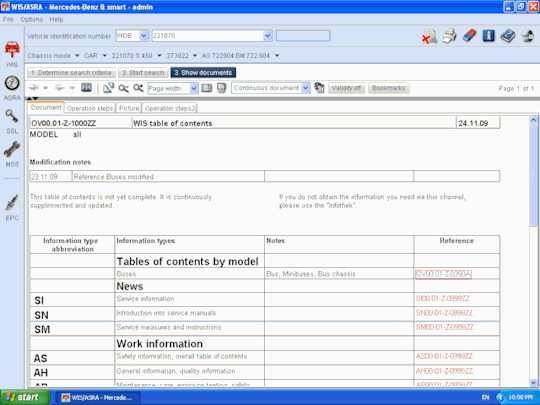Click the empty field beside the VIN dropdown
This screenshot has width=540, height=405.
pos(303,36)
